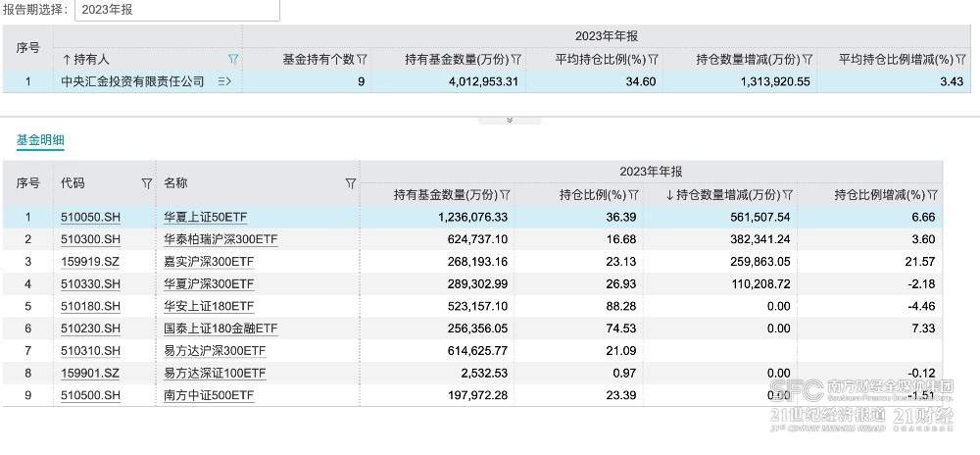Open fund code 510050.SH link
The image size is (980, 455).
pos(90,218)
